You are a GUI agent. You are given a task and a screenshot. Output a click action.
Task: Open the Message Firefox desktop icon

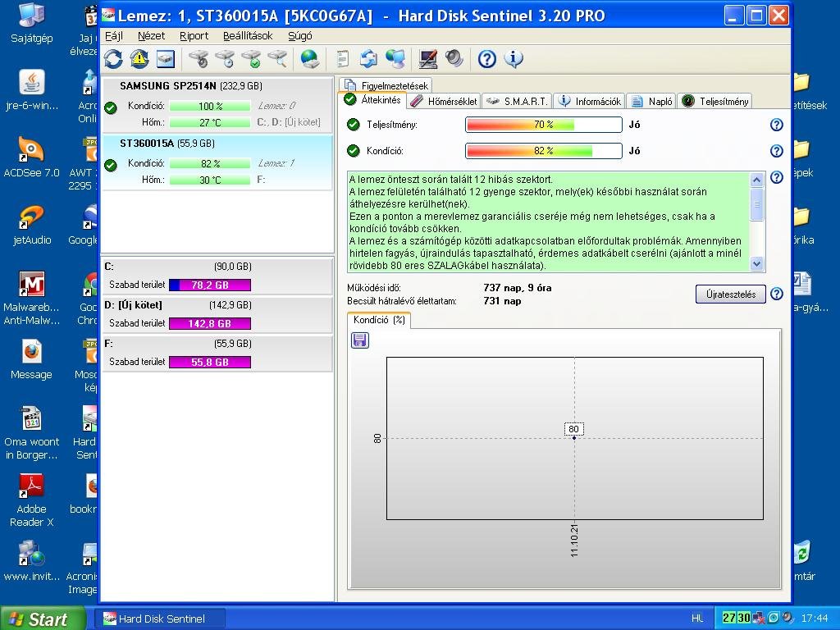coord(31,359)
